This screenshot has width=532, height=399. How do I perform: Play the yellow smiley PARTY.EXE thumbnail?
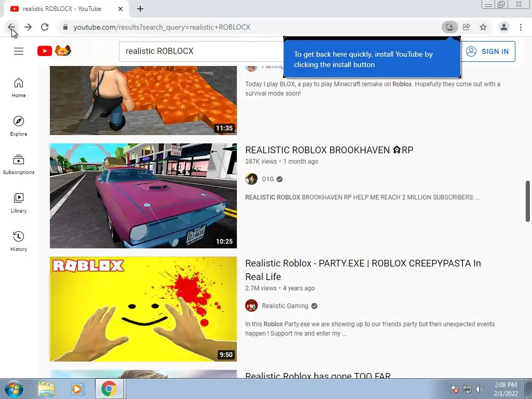pyautogui.click(x=143, y=309)
